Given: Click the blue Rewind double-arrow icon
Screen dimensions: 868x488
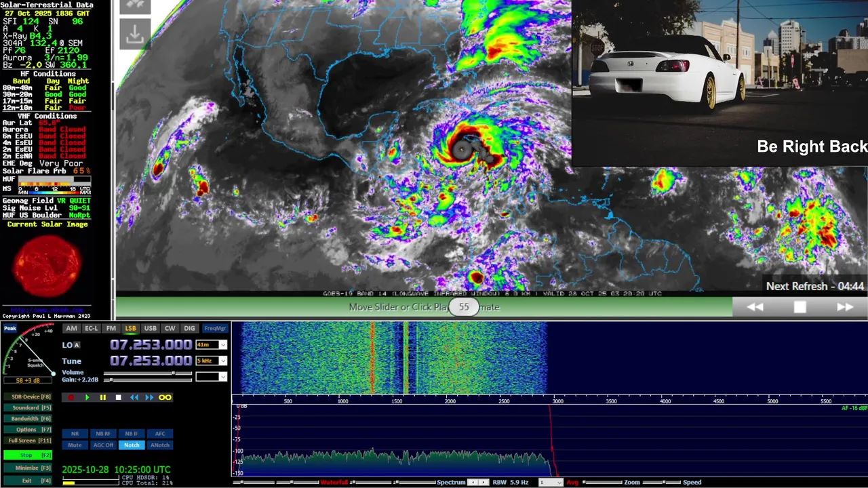Looking at the screenshot, I should pyautogui.click(x=134, y=398).
